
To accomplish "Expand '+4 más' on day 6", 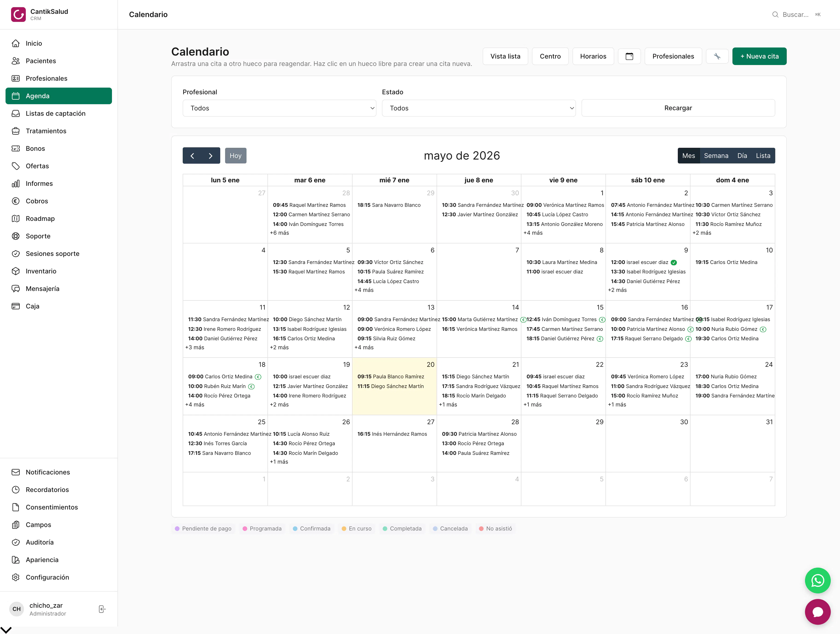I will (364, 290).
